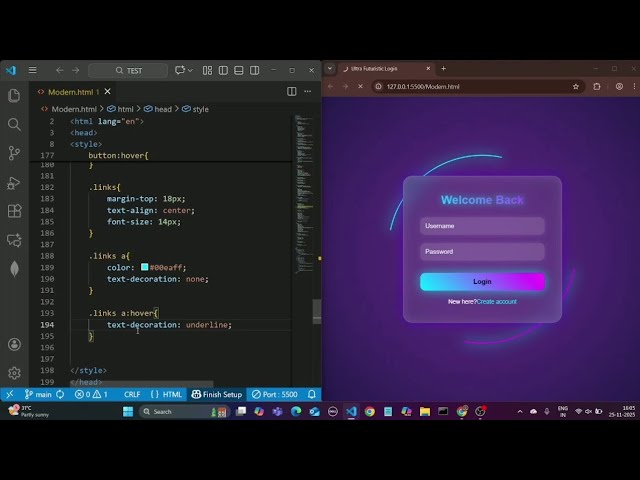Split the editor to the right

[291, 91]
